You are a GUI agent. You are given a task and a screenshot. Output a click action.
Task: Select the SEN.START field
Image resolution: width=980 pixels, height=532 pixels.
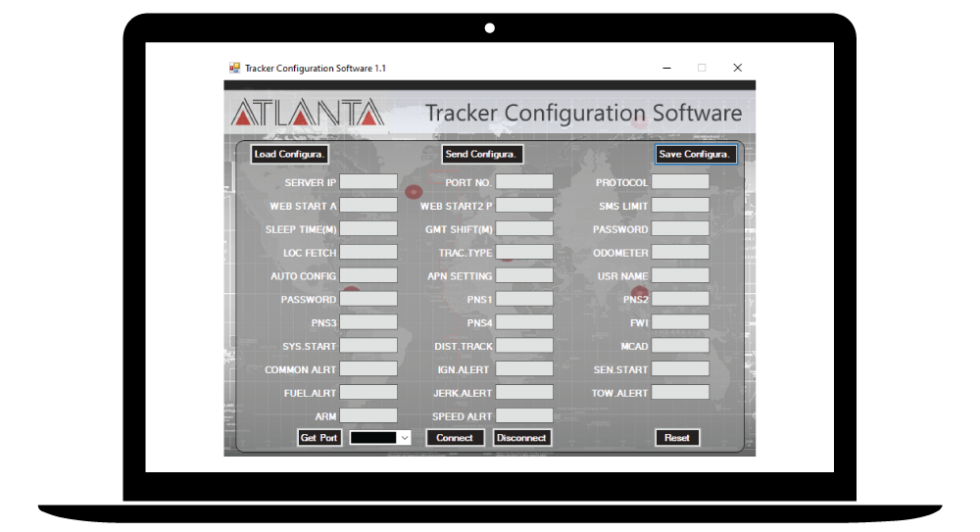point(681,369)
